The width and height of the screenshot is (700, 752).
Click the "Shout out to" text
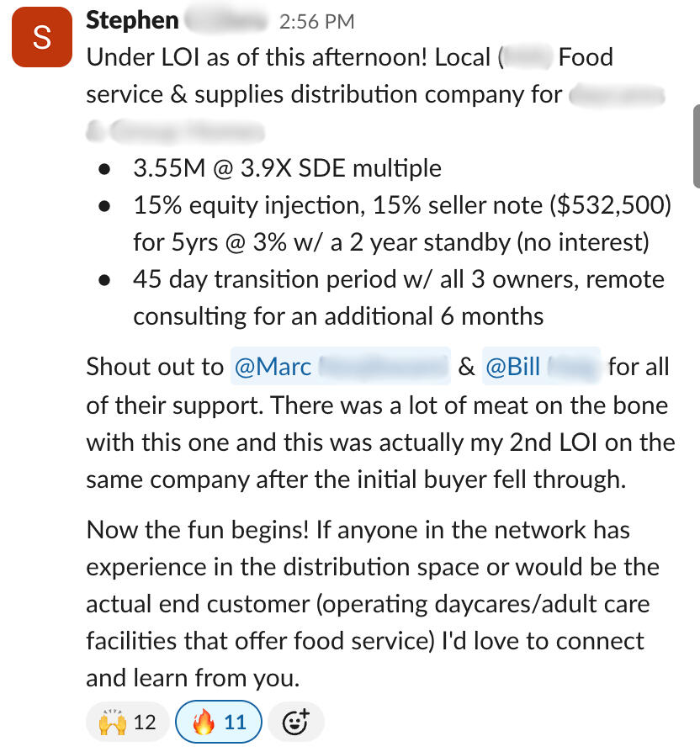tap(152, 367)
